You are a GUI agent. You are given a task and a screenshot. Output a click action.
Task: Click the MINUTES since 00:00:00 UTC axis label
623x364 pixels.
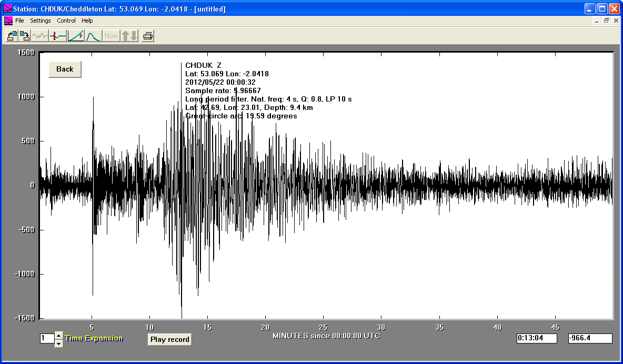326,336
